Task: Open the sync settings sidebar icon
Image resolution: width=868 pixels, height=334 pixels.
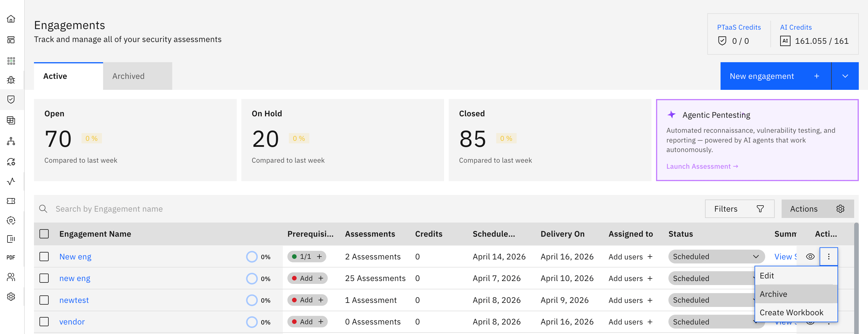Action: pyautogui.click(x=11, y=162)
